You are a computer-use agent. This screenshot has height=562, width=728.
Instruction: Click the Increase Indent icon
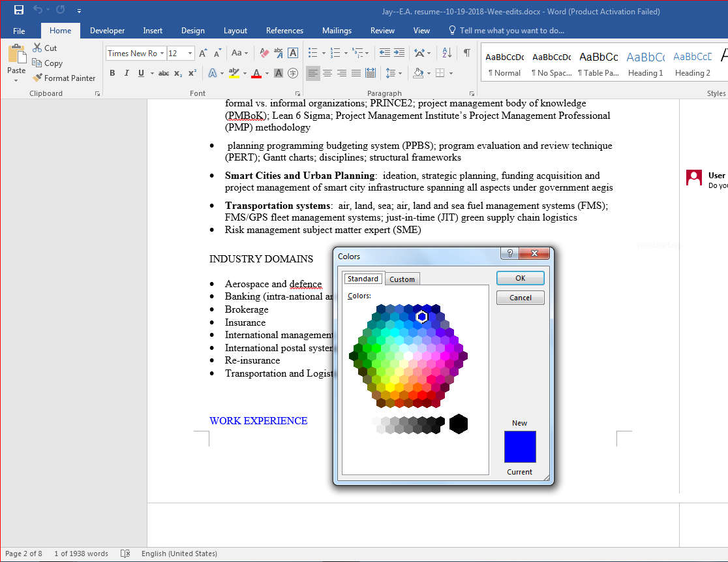point(399,54)
